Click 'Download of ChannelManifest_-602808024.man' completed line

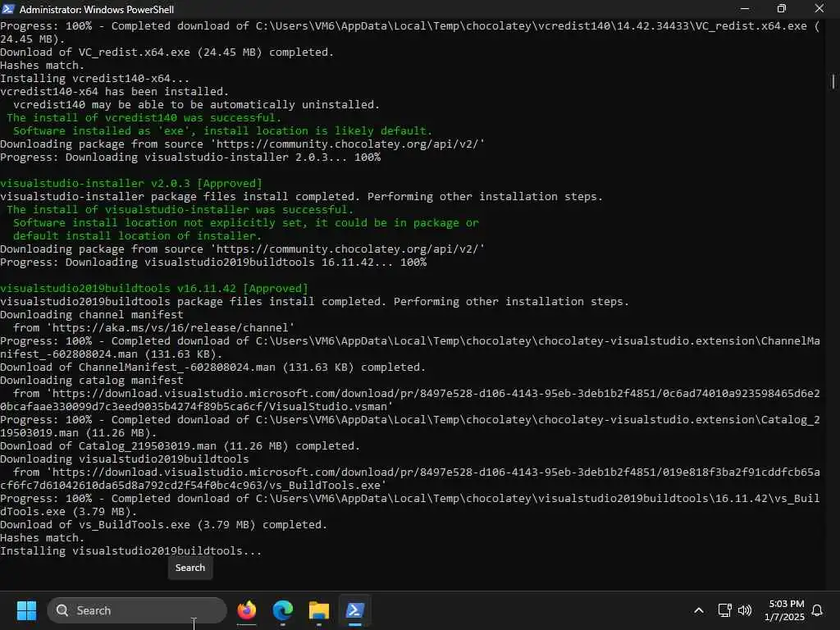(x=212, y=367)
